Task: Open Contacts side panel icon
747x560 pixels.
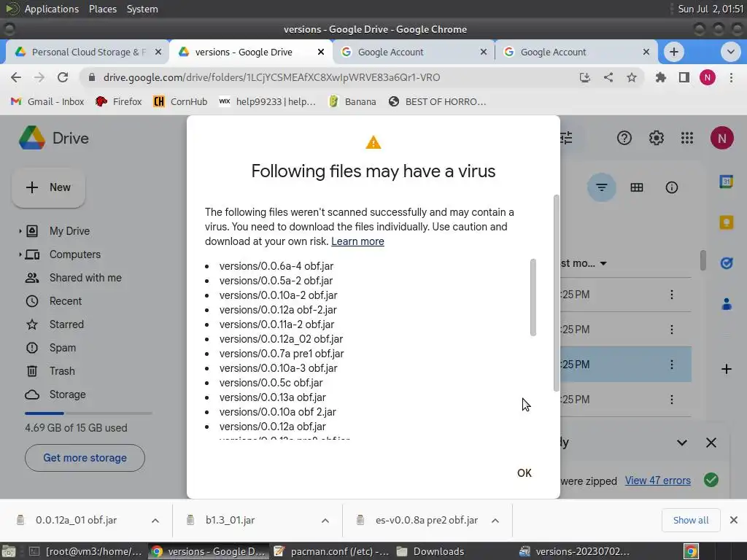Action: tap(726, 304)
